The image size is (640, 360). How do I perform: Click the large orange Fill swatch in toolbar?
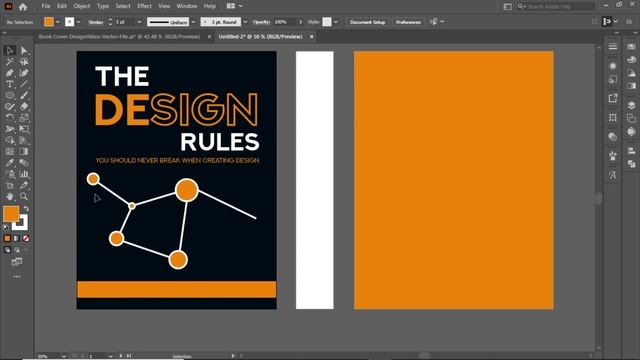[11, 214]
